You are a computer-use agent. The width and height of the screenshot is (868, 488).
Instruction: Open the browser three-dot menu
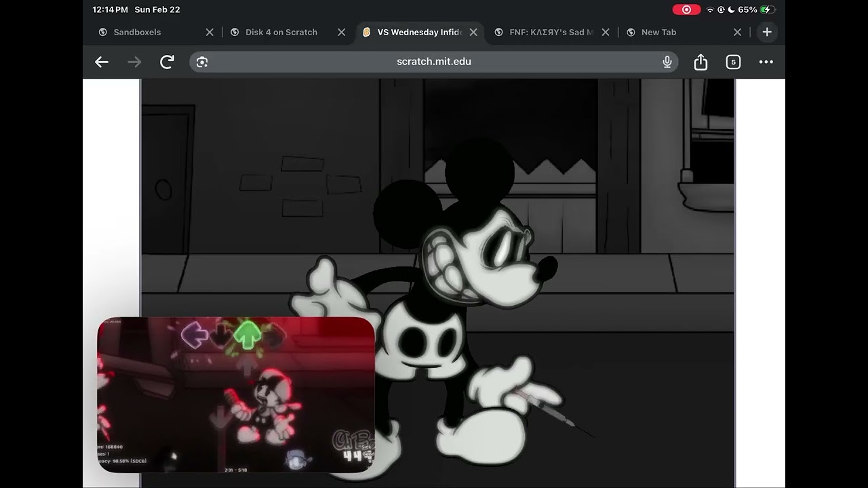tap(766, 62)
